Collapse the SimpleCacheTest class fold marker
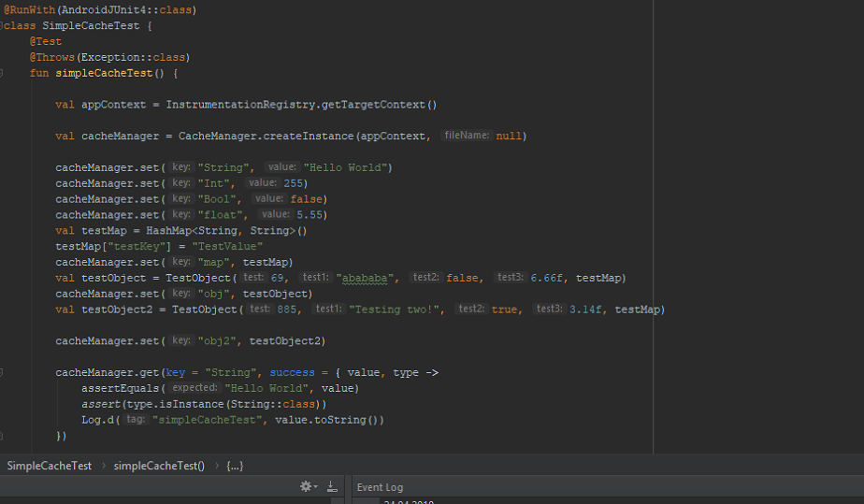 click(x=4, y=25)
